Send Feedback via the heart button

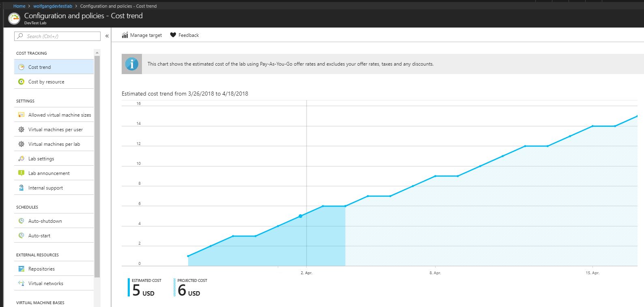(x=185, y=35)
